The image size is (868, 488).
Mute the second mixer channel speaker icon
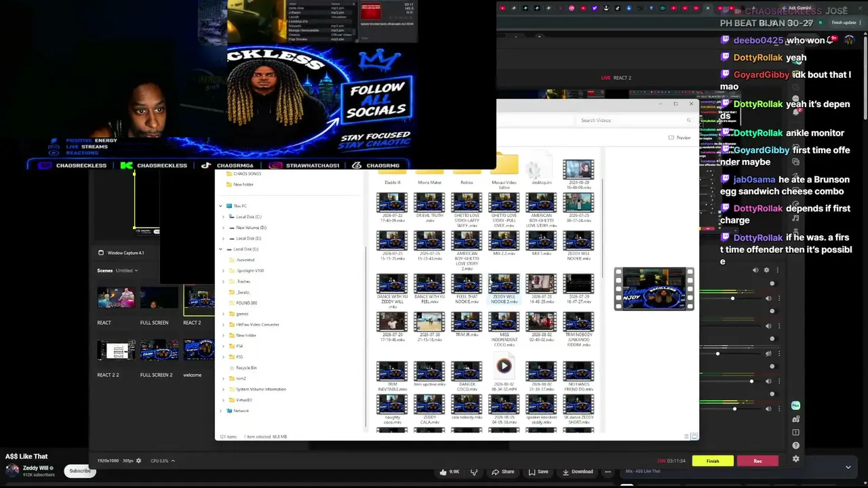coord(768,325)
